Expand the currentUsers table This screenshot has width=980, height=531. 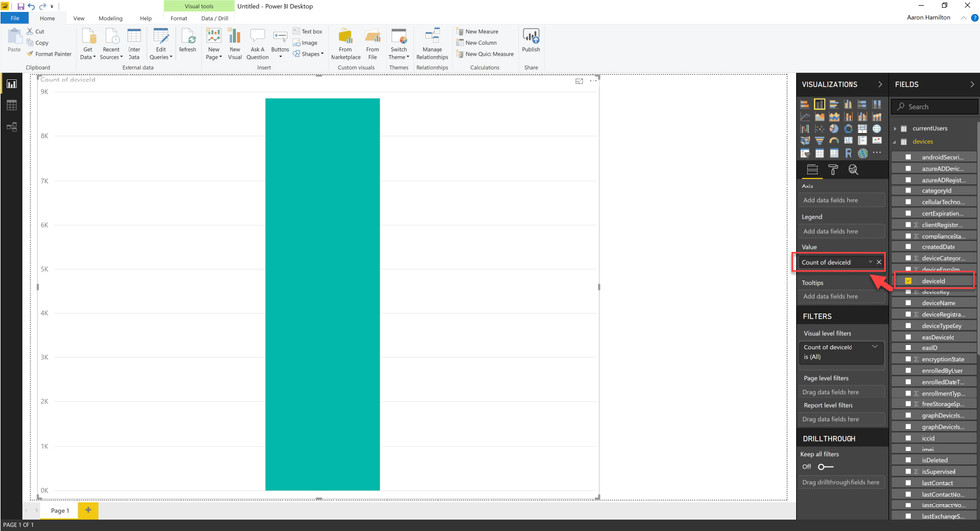point(895,128)
